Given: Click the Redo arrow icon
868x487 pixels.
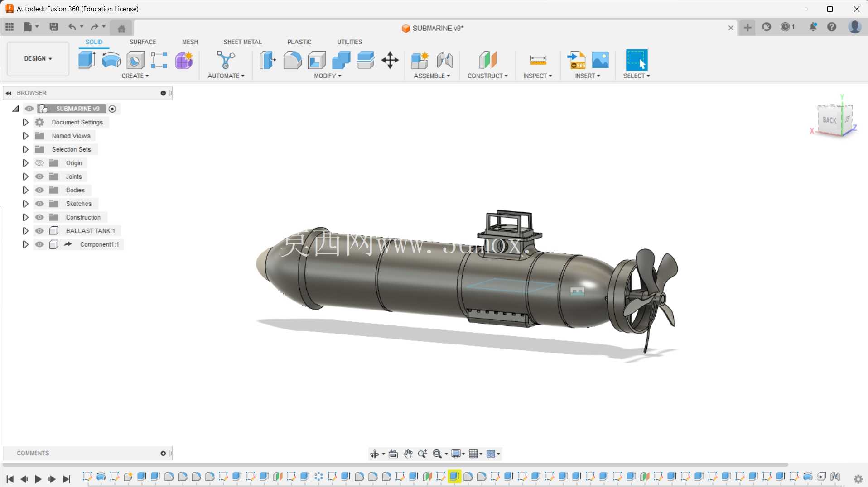Looking at the screenshot, I should [x=94, y=27].
